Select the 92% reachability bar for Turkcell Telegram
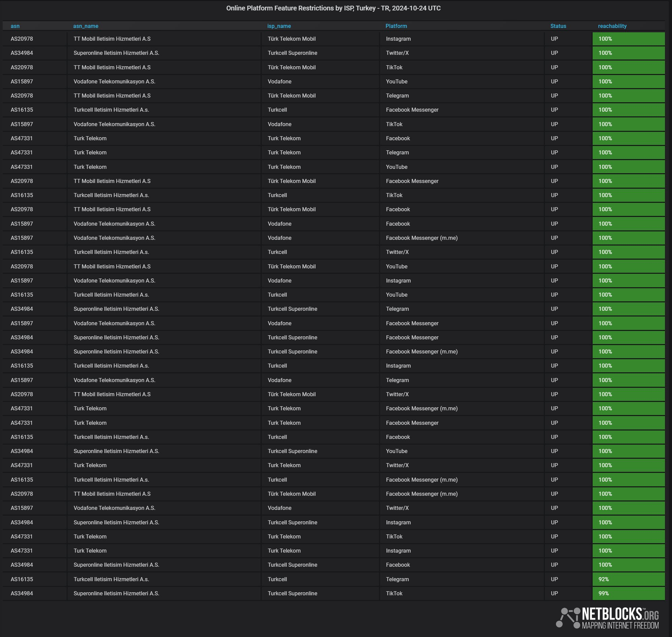672x637 pixels. tap(629, 579)
